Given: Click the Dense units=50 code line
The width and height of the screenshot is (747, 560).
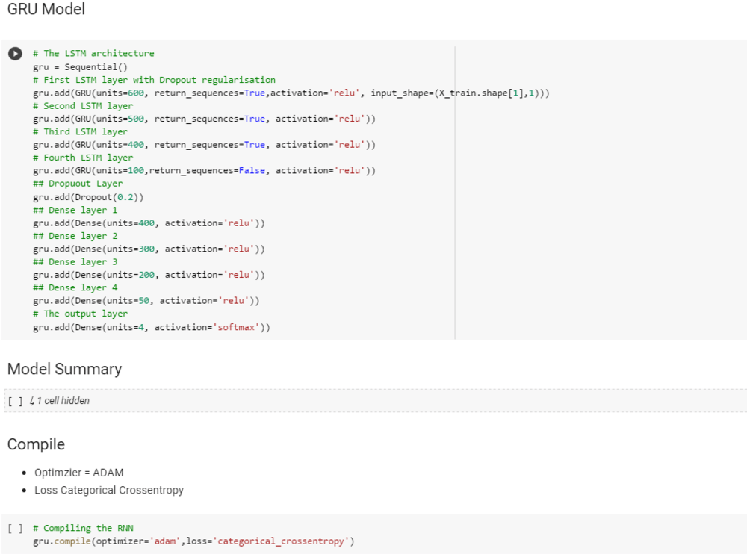Looking at the screenshot, I should 146,300.
